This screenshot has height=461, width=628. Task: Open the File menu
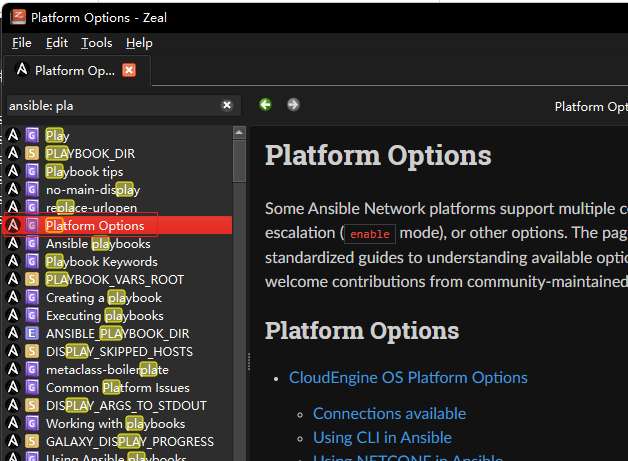pos(22,43)
